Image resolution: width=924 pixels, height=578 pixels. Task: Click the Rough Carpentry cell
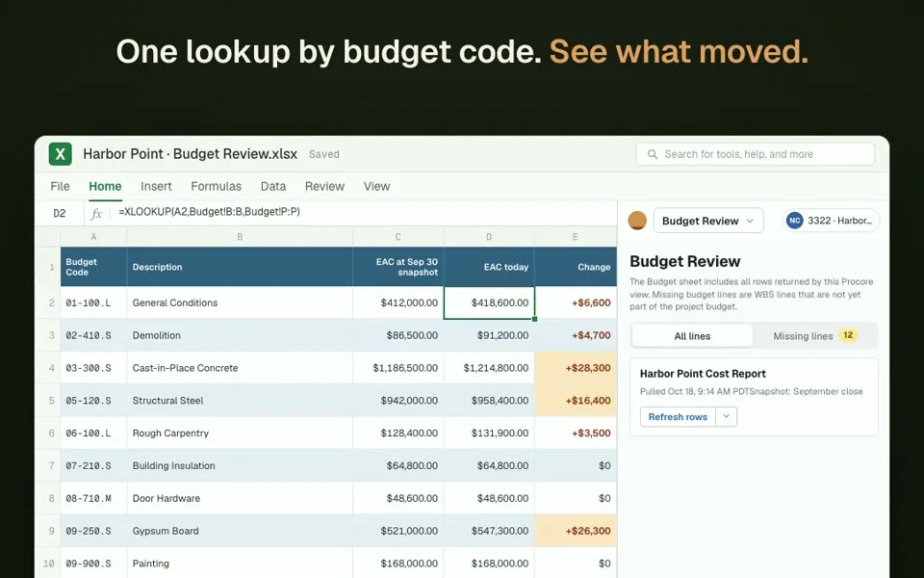tap(240, 433)
